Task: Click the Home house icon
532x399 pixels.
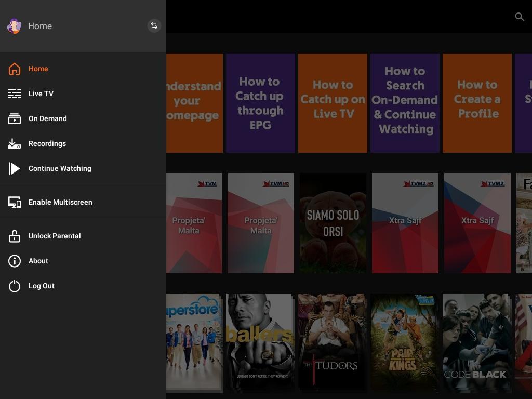Action: (14, 69)
